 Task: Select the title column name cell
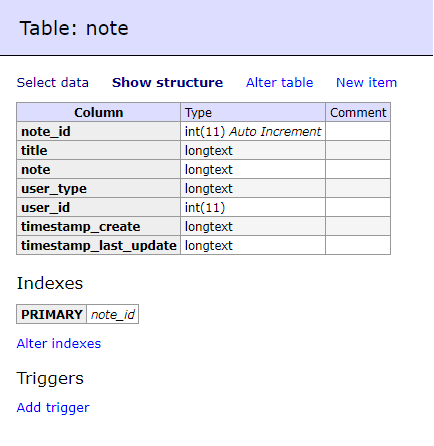98,150
